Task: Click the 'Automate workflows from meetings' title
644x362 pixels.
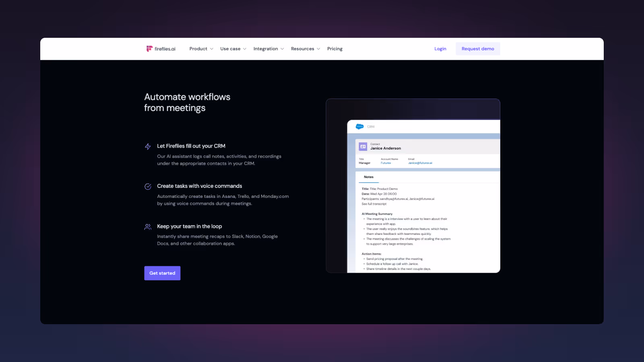Action: [x=187, y=103]
